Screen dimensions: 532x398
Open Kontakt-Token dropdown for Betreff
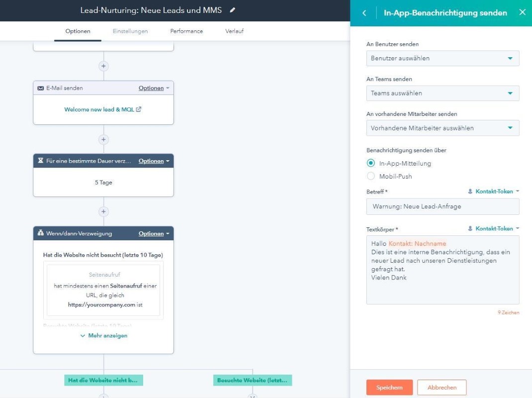tap(497, 191)
